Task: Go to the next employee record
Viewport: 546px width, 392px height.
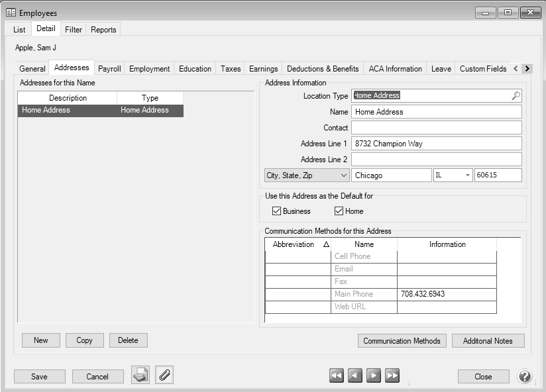Action: point(373,375)
